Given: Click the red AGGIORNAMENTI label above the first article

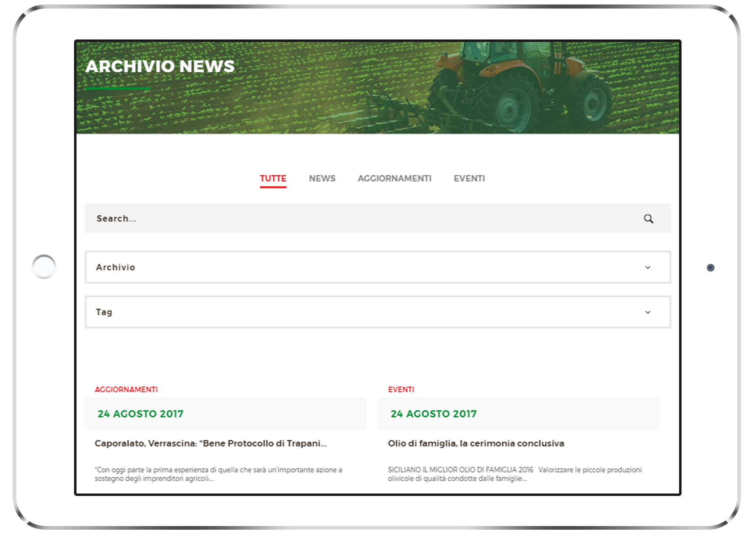Looking at the screenshot, I should [x=126, y=389].
